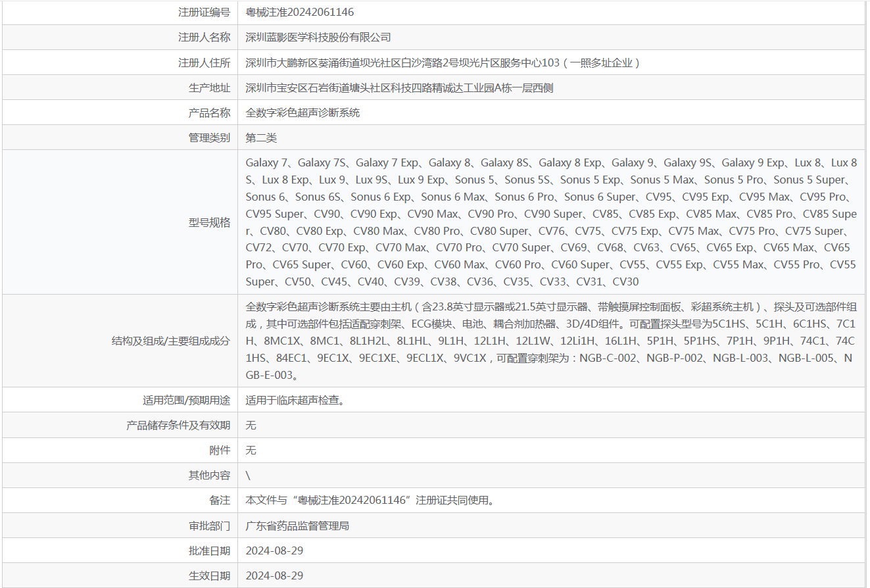This screenshot has width=870, height=588.
Task: Select the registrant address starting 深圳市大鹏新区
Action: (x=443, y=62)
